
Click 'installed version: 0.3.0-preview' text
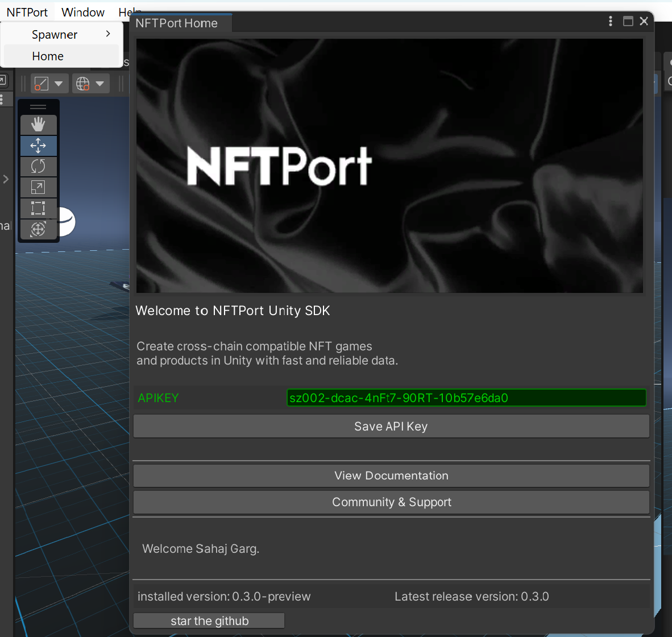pyautogui.click(x=223, y=597)
